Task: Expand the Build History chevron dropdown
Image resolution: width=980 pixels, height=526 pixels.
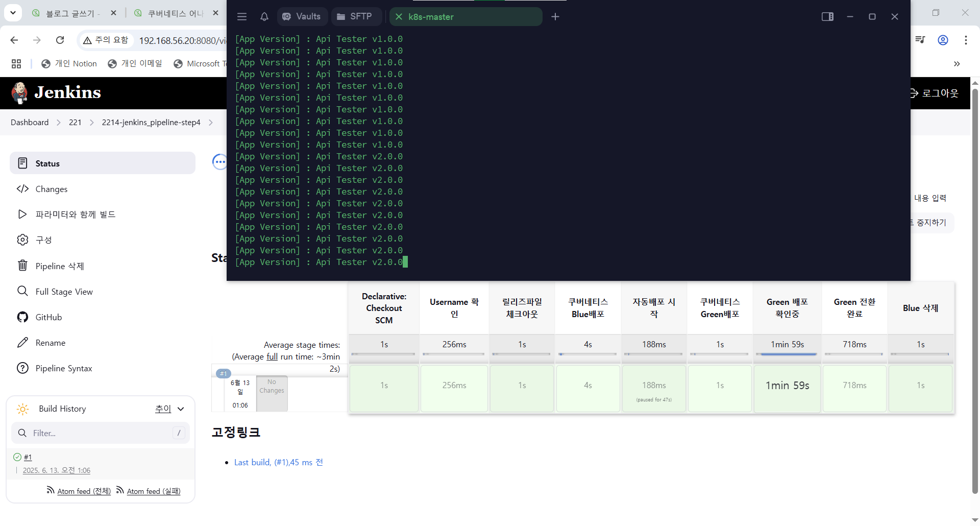Action: pos(181,409)
